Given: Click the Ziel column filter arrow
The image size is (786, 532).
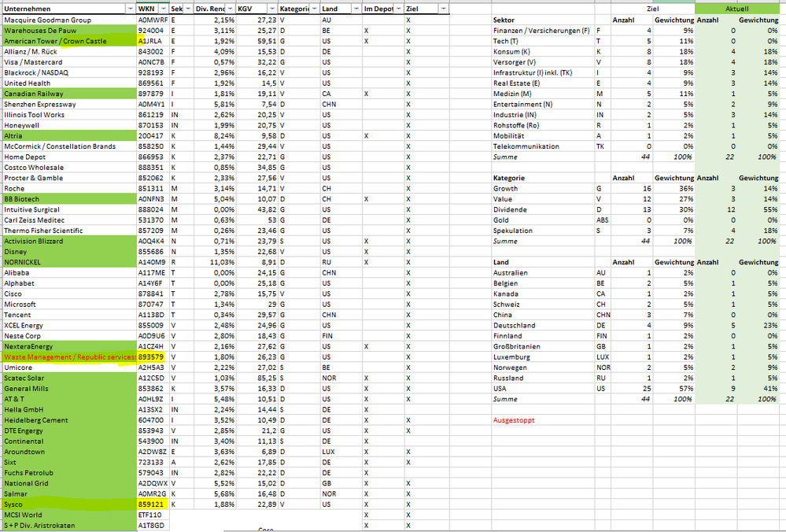Looking at the screenshot, I should click(443, 8).
